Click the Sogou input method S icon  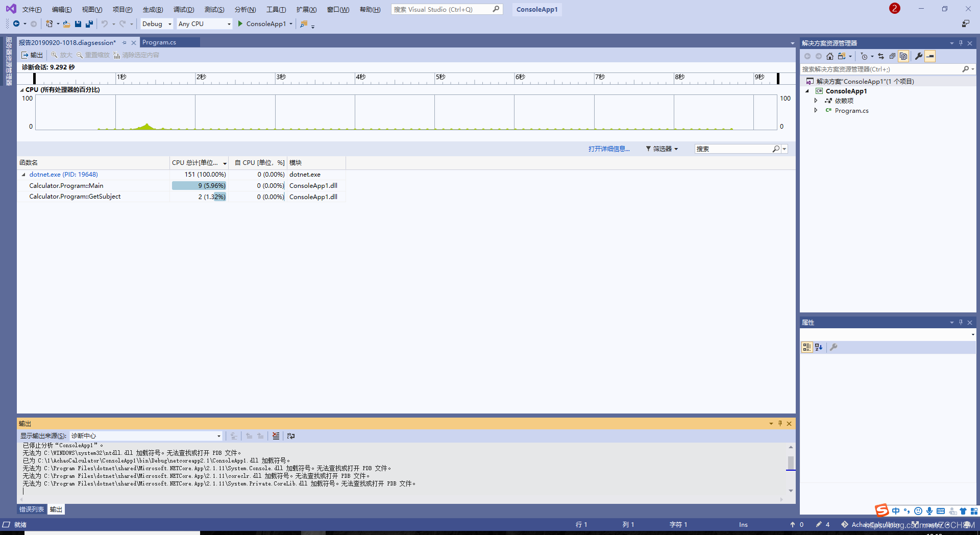(882, 510)
